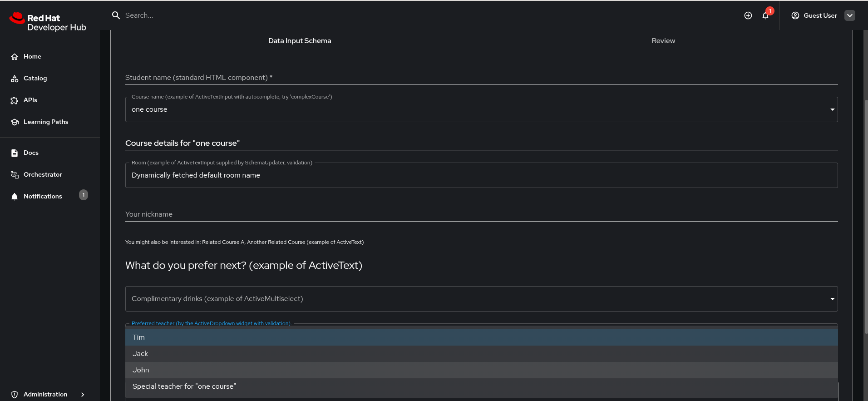Screen dimensions: 868x401
Task: Expand the Complimentary drinks multiselect
Action: pos(832,299)
